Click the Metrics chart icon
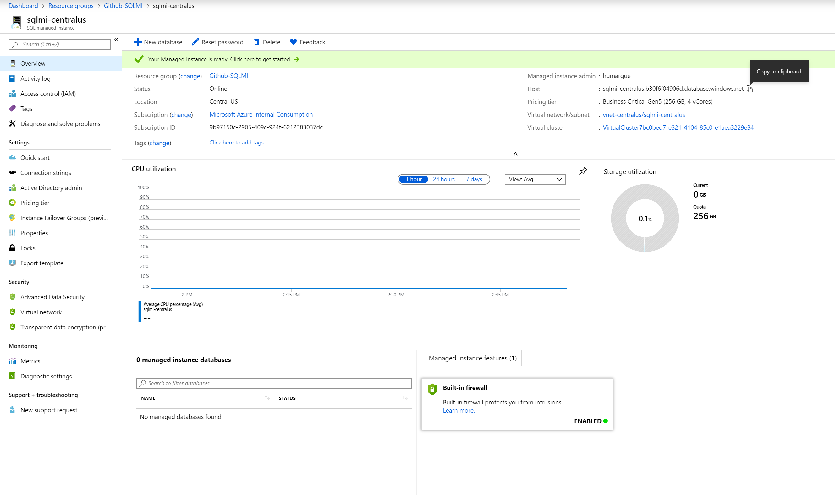 pyautogui.click(x=13, y=361)
